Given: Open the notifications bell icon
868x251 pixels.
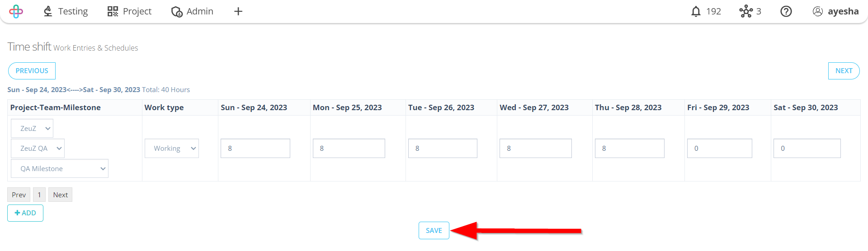Looking at the screenshot, I should 696,11.
